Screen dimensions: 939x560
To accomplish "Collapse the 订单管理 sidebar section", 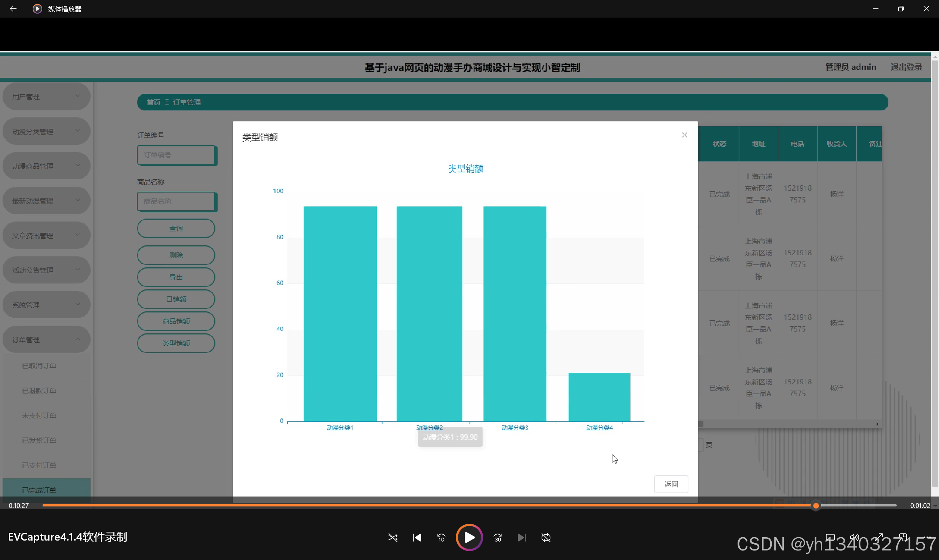I will tap(47, 340).
